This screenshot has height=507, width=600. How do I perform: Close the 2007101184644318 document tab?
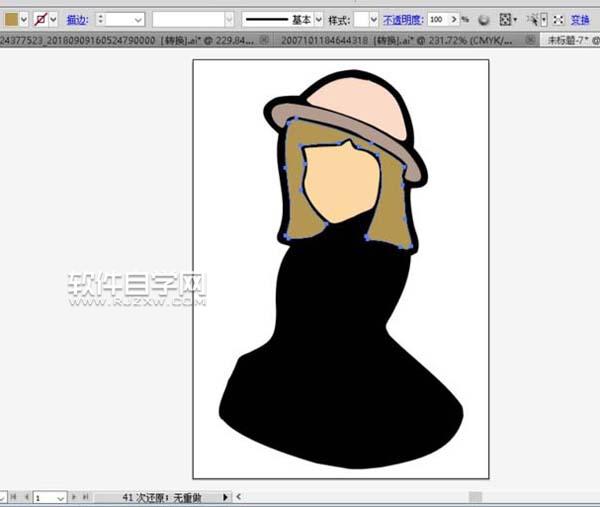pyautogui.click(x=532, y=39)
